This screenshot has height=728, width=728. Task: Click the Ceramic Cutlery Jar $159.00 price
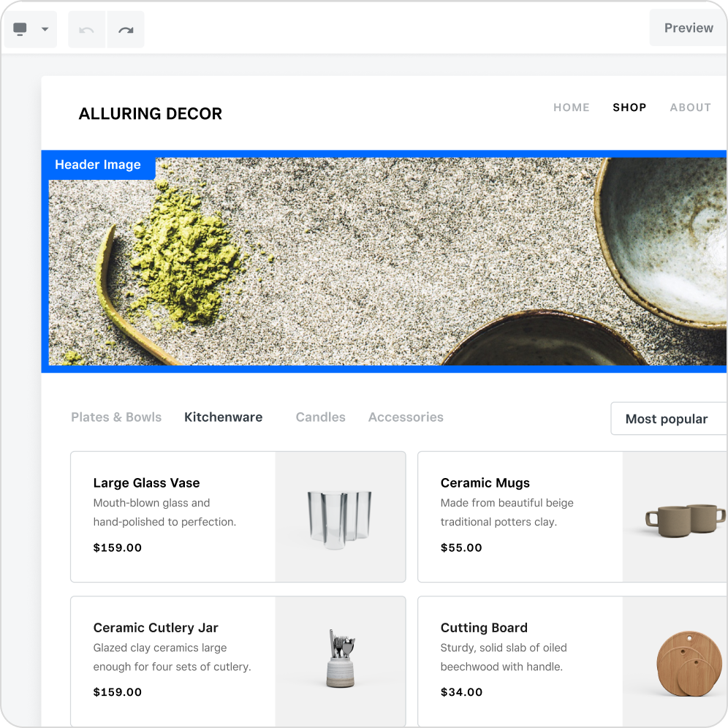click(x=118, y=692)
